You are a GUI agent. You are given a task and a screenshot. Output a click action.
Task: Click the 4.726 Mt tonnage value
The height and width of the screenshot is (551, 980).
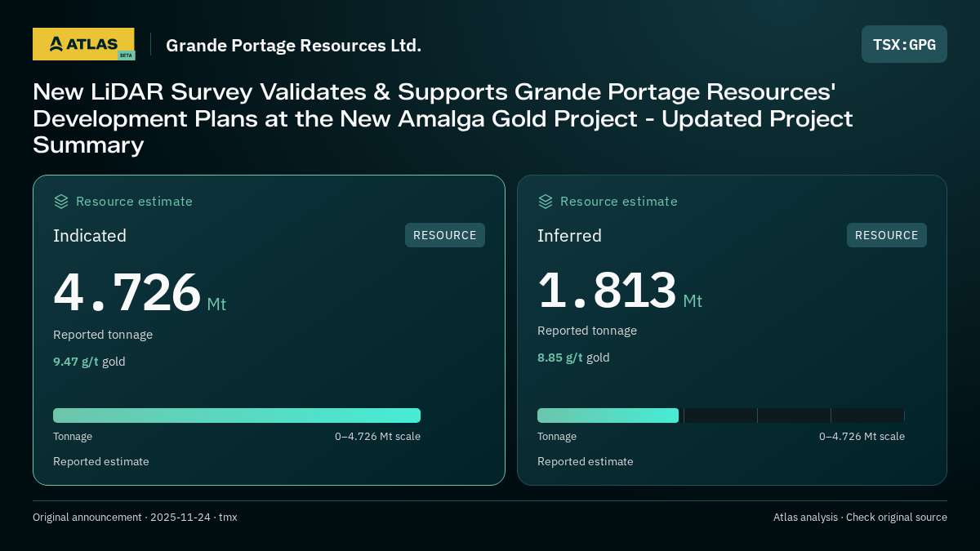click(140, 293)
